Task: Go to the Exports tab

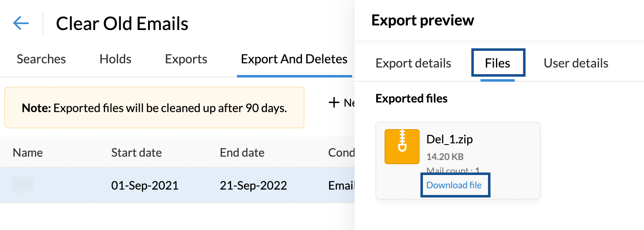Action: pos(186,59)
